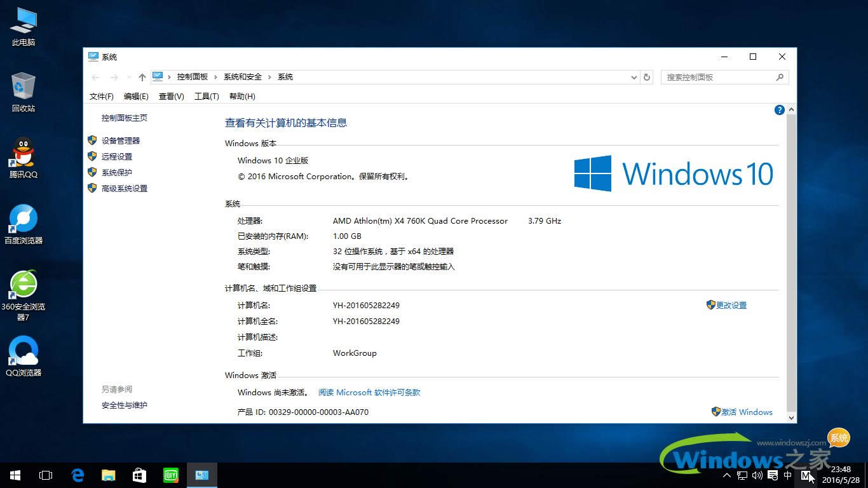Open the 查看(V) menu
868x488 pixels.
pos(171,96)
